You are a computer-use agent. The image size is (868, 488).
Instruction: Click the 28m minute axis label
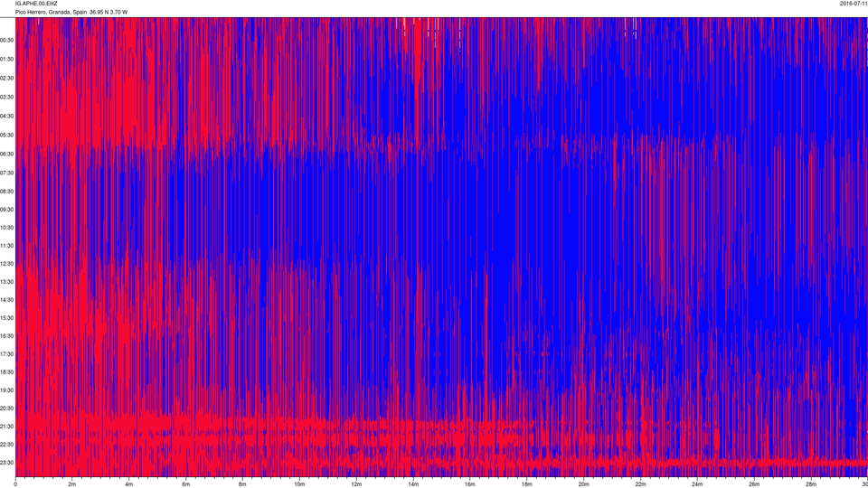pos(811,484)
